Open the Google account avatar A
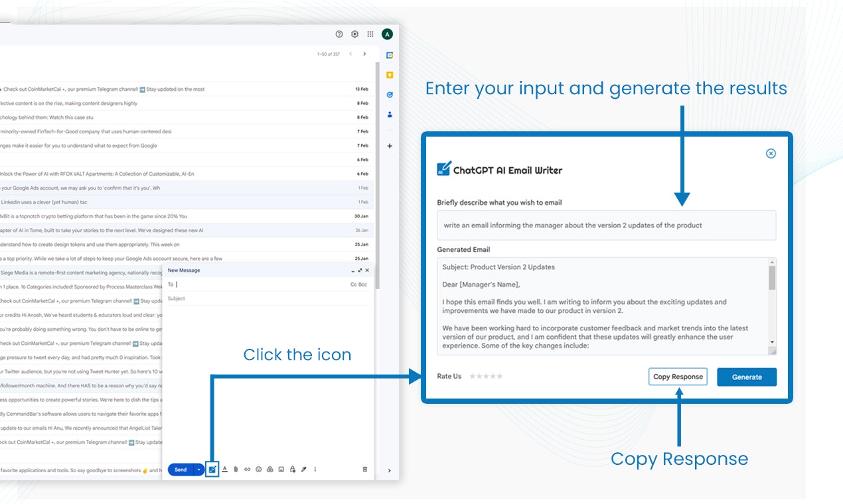843x504 pixels. [387, 34]
